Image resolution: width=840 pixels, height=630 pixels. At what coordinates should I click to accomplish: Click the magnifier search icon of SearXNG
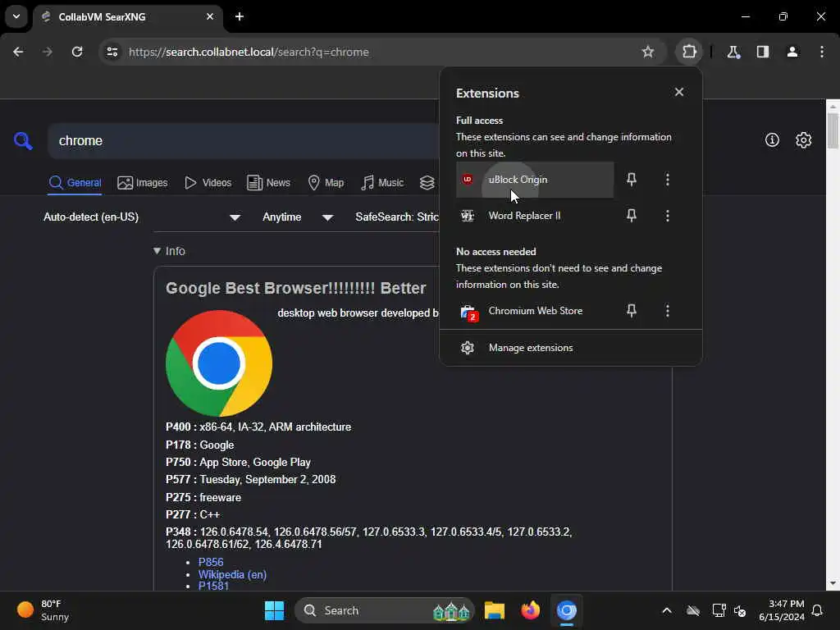tap(23, 141)
